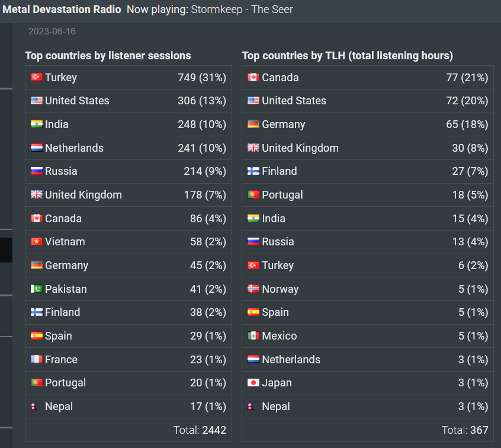Click the Top countries by TLH heading
The height and width of the screenshot is (448, 501).
[x=348, y=56]
